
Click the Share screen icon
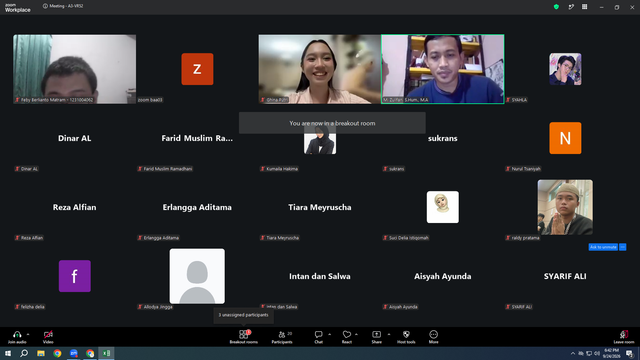[x=376, y=334]
